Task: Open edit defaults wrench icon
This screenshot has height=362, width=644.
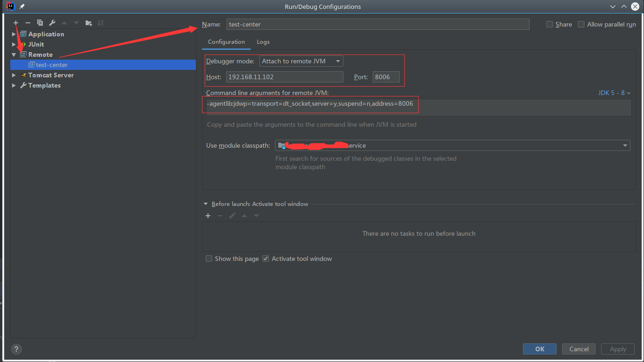Action: point(52,23)
